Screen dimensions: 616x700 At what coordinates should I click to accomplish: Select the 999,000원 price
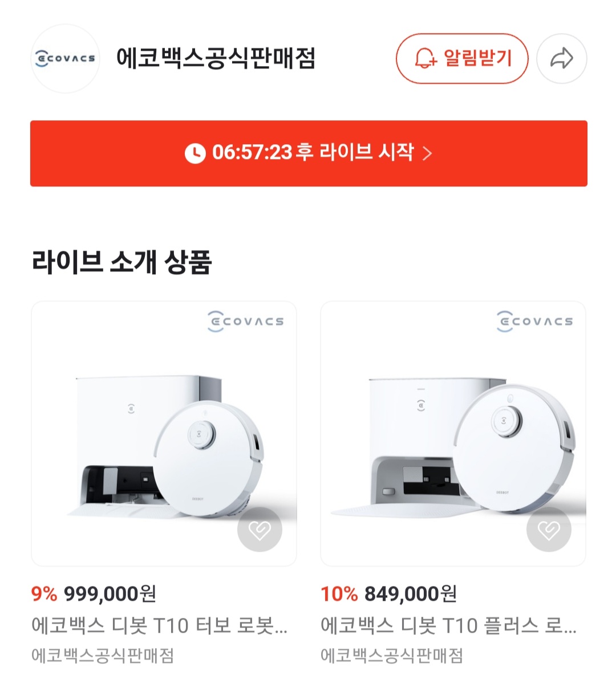[110, 594]
